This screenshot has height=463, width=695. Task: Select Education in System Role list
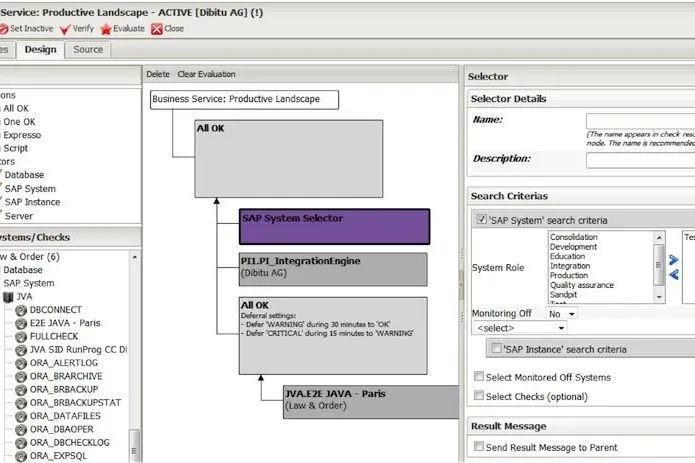(x=568, y=256)
